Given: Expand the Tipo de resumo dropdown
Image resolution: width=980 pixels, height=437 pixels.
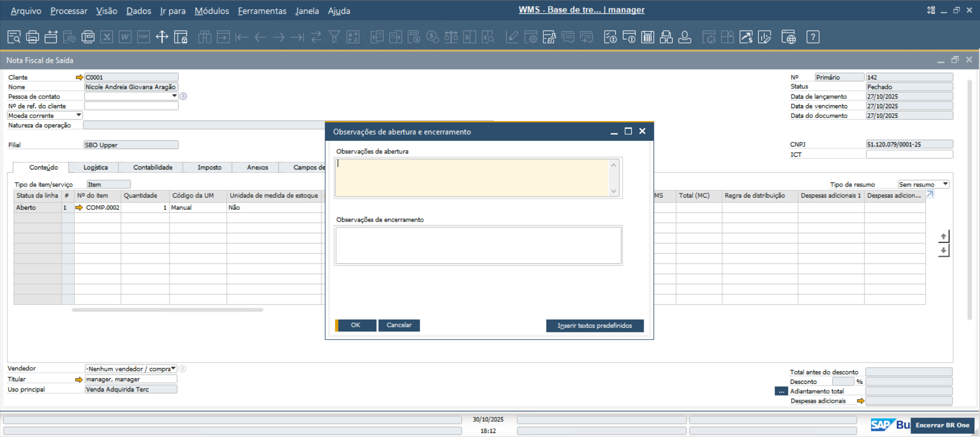Looking at the screenshot, I should pyautogui.click(x=945, y=184).
